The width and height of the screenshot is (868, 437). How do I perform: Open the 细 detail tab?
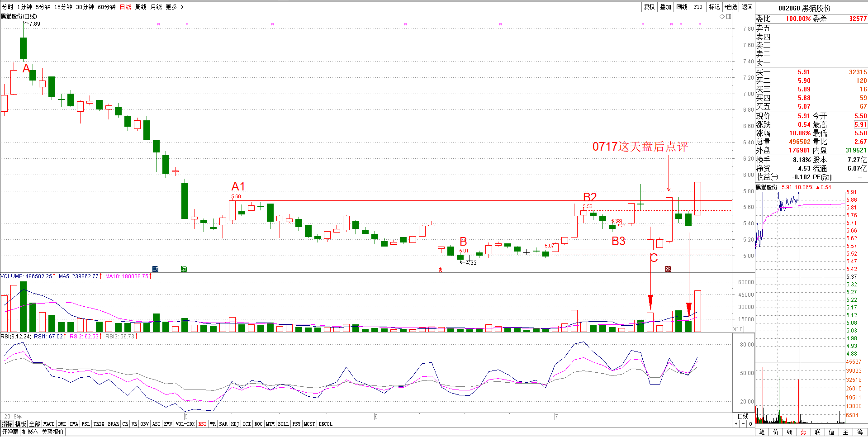[790, 432]
